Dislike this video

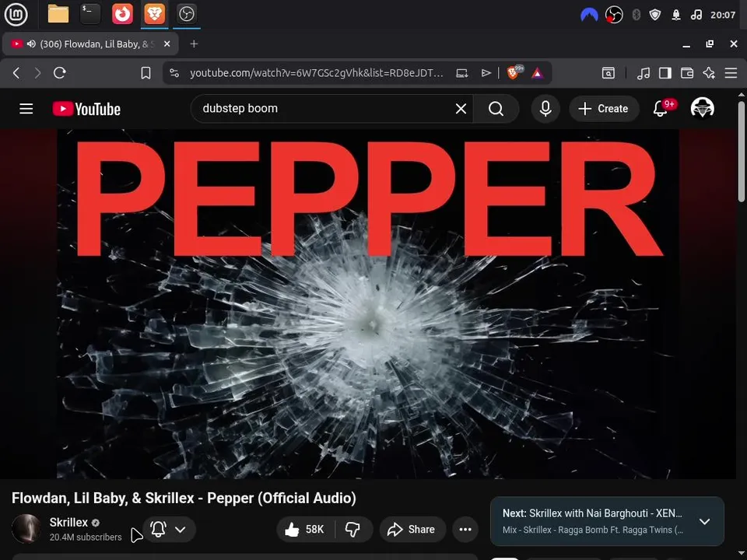coord(353,529)
